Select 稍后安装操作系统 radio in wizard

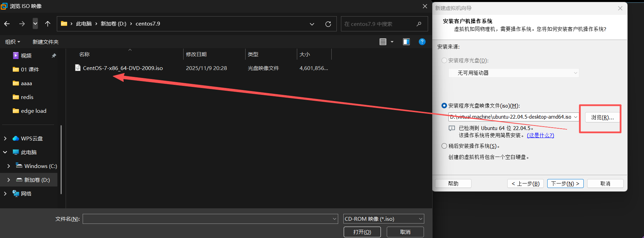coord(444,146)
